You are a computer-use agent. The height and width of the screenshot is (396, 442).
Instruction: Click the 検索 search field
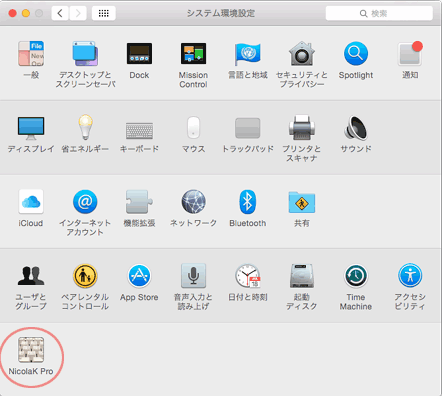(379, 13)
